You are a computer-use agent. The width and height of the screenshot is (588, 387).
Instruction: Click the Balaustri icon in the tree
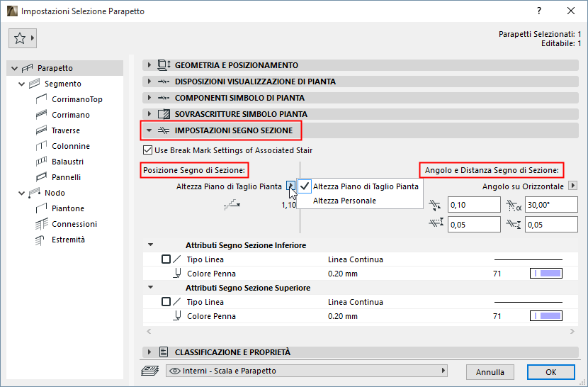point(41,162)
